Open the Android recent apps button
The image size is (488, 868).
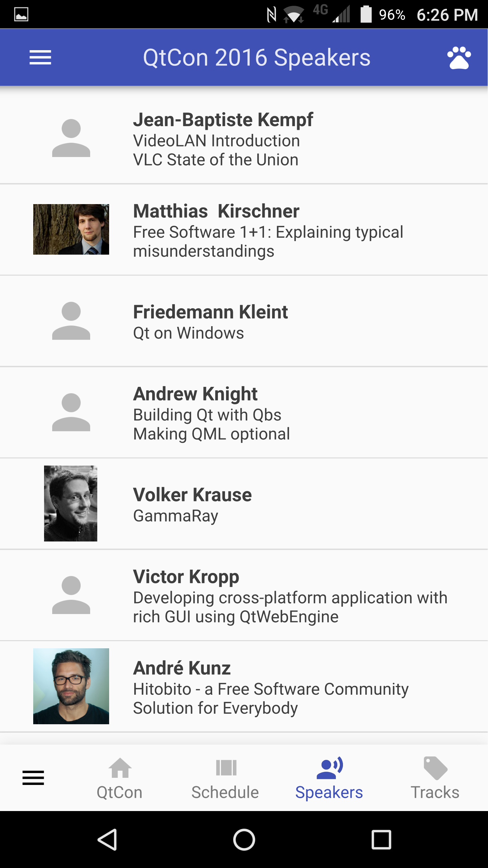(381, 840)
